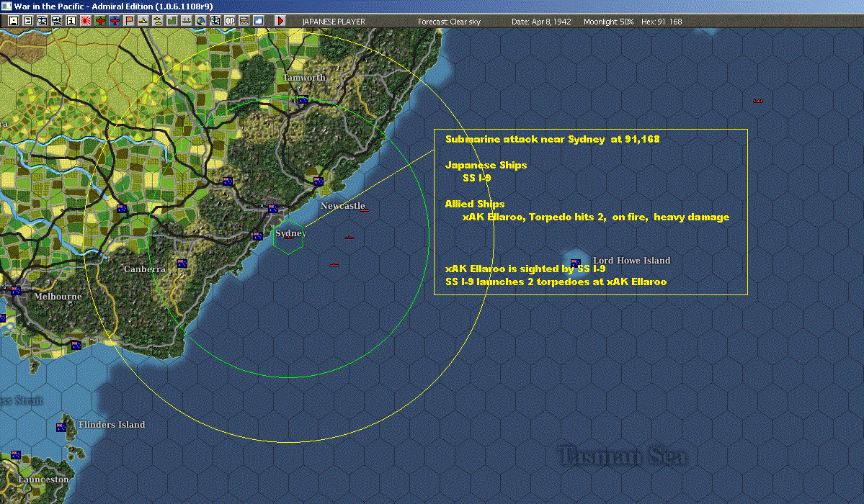864x504 pixels.
Task: Click the Canberra city label
Action: click(144, 269)
